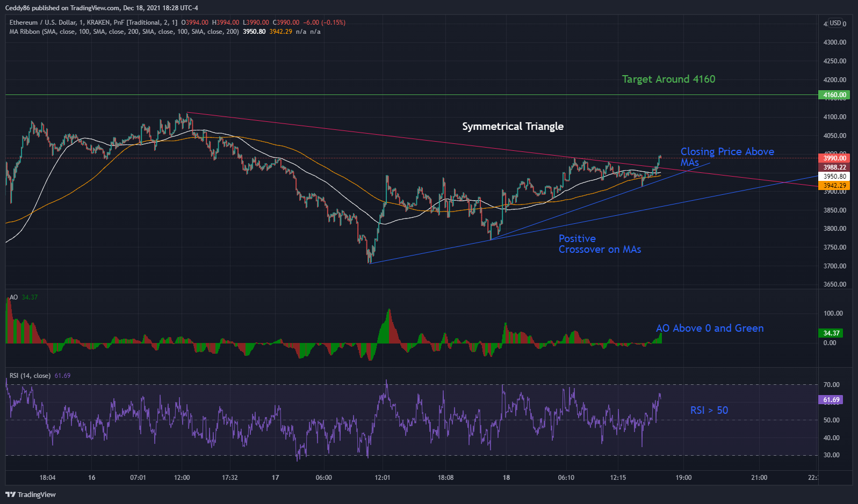858x504 pixels.
Task: Click the high value H3994.00 in the legend
Action: [x=226, y=23]
